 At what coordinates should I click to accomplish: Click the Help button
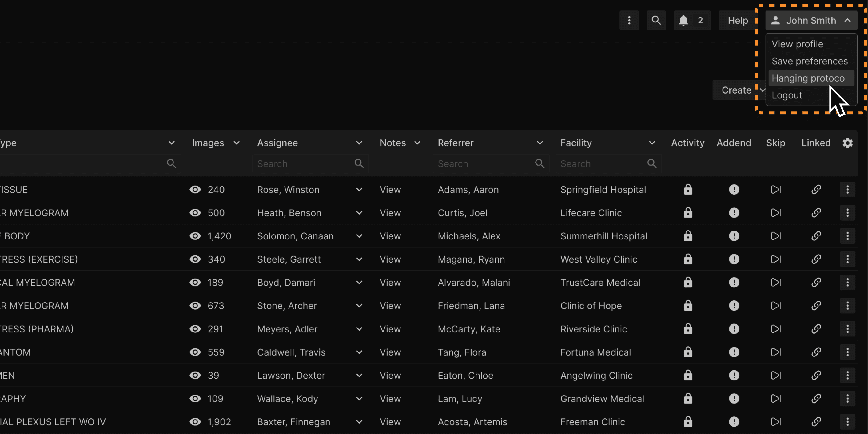pyautogui.click(x=738, y=21)
